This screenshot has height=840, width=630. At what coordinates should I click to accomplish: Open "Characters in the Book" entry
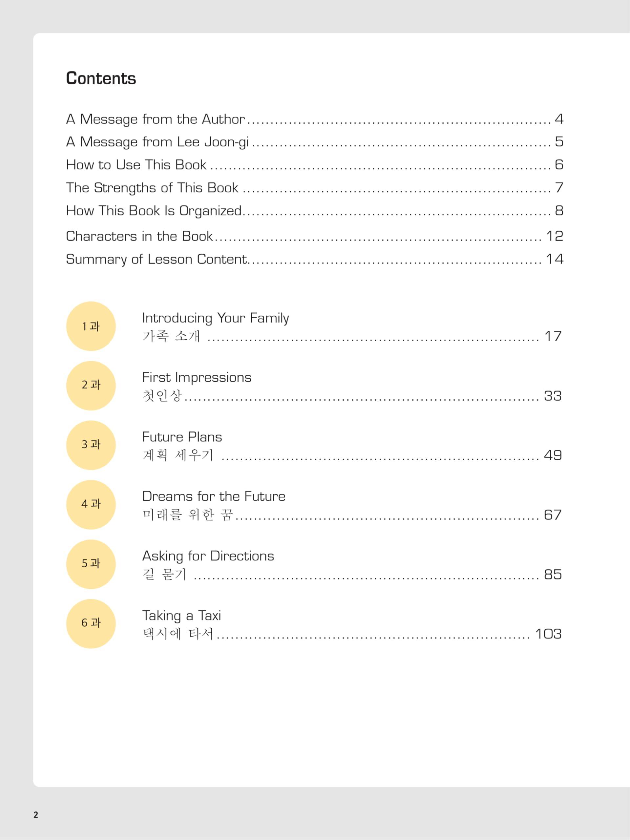[139, 236]
